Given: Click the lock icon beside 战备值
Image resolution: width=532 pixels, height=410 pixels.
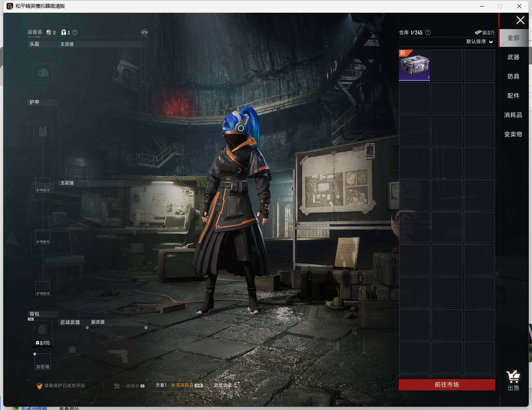Looking at the screenshot, I should pyautogui.click(x=64, y=32).
